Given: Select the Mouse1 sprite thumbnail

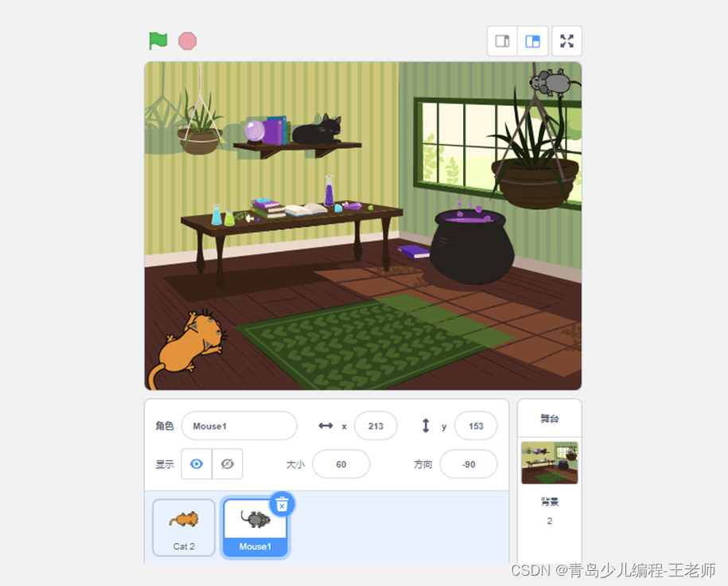Looking at the screenshot, I should click(255, 527).
